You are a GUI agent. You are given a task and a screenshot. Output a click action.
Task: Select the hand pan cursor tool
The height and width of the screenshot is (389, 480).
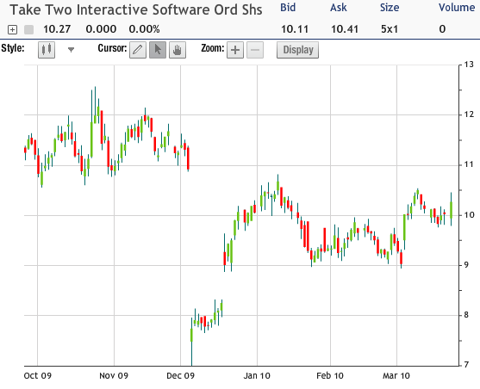pyautogui.click(x=177, y=50)
